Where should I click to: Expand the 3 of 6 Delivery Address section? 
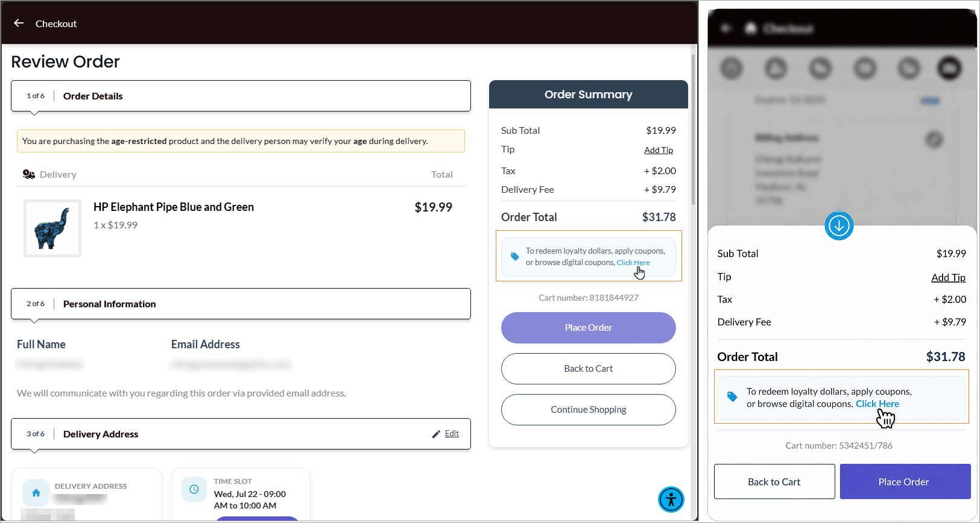pos(241,434)
